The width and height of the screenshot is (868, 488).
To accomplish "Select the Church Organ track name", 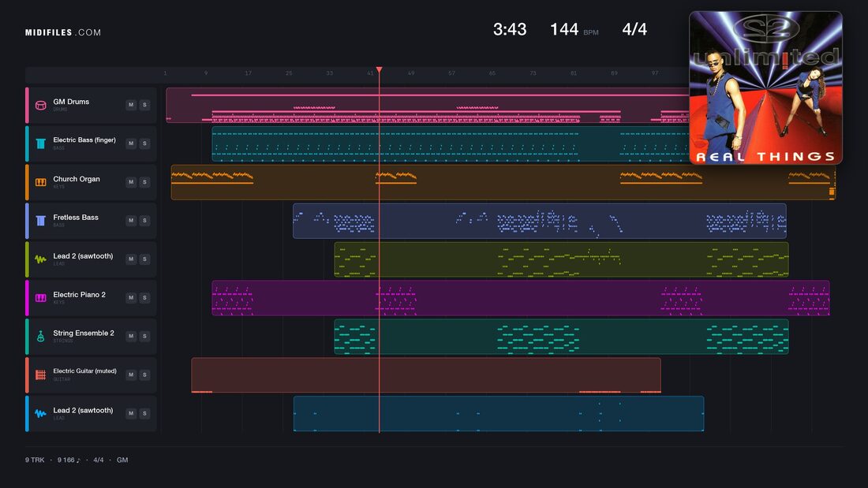I will (77, 179).
